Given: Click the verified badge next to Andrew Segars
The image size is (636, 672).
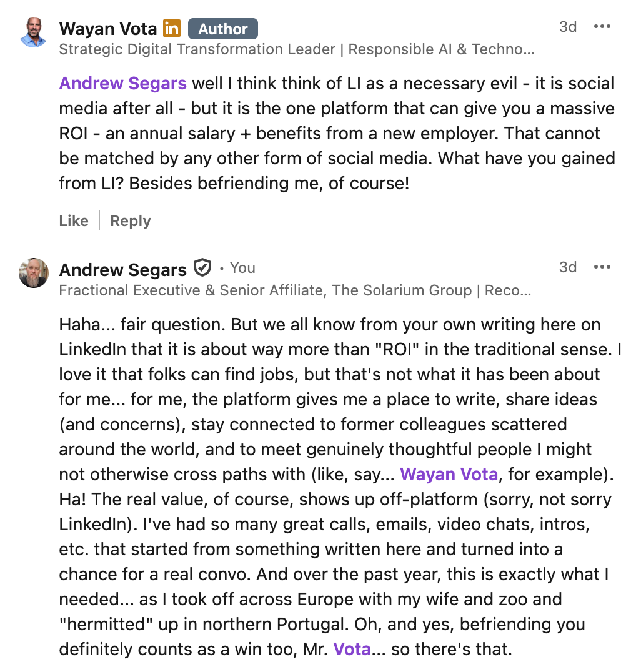Looking at the screenshot, I should tap(202, 267).
